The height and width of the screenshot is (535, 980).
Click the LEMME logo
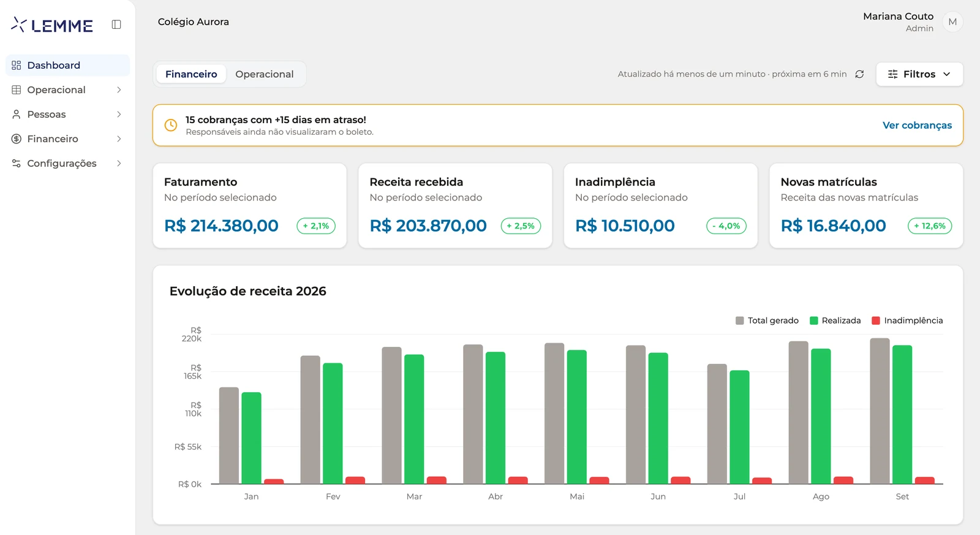point(52,25)
